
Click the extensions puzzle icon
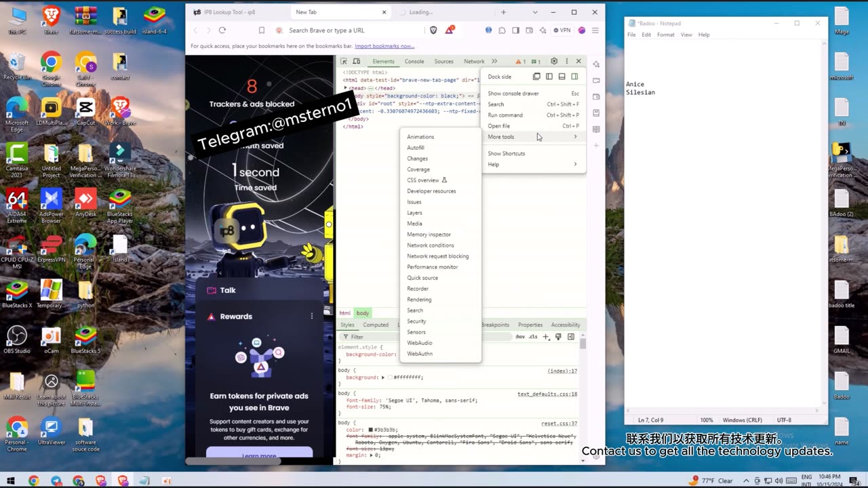502,30
